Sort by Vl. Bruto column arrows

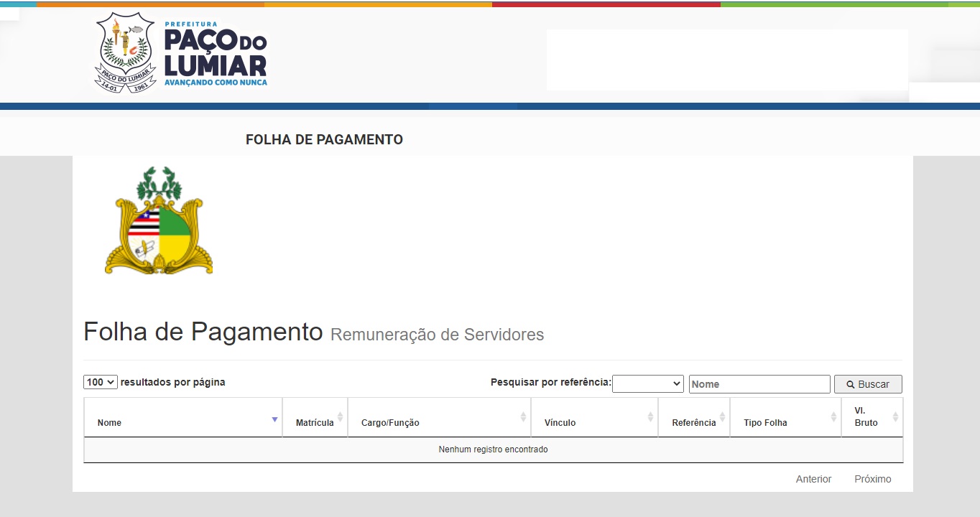[x=895, y=417]
